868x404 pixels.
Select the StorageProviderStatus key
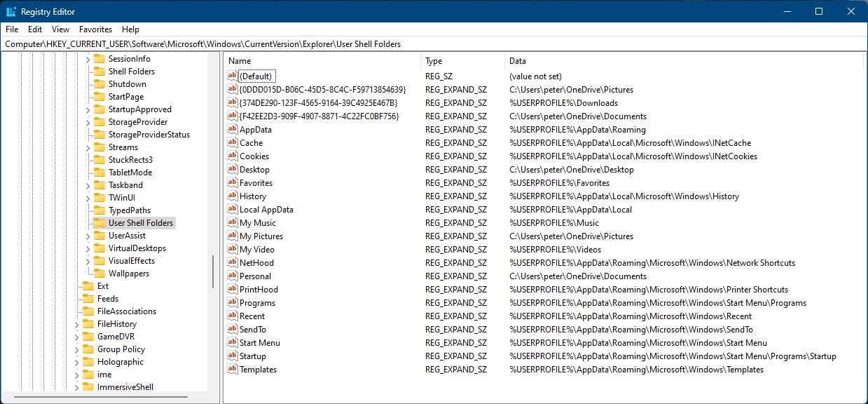pyautogui.click(x=149, y=135)
